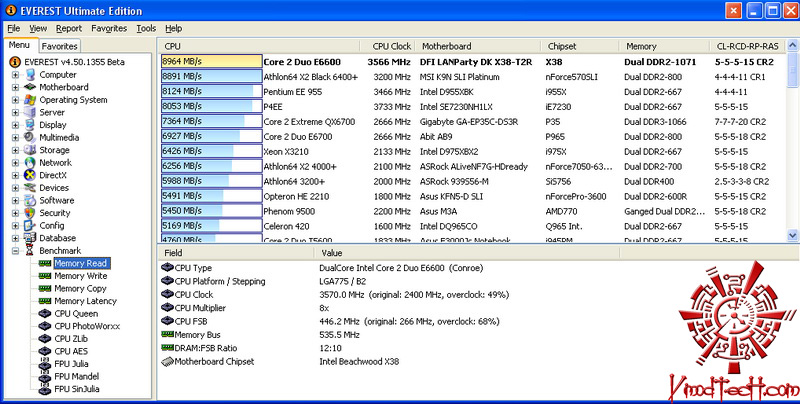Click the results list scroll-up arrow

792,46
